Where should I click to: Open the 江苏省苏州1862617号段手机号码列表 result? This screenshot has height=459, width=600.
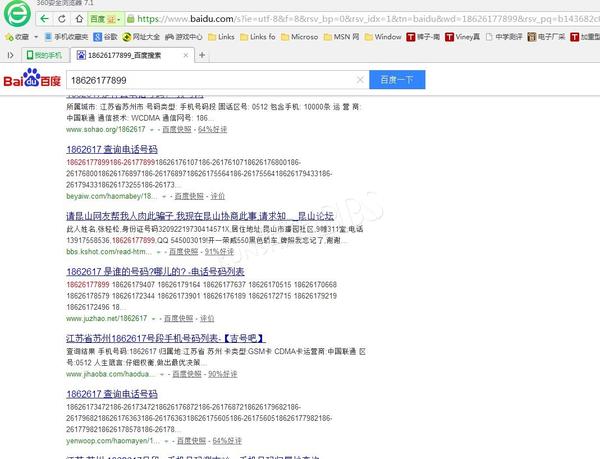(166, 339)
